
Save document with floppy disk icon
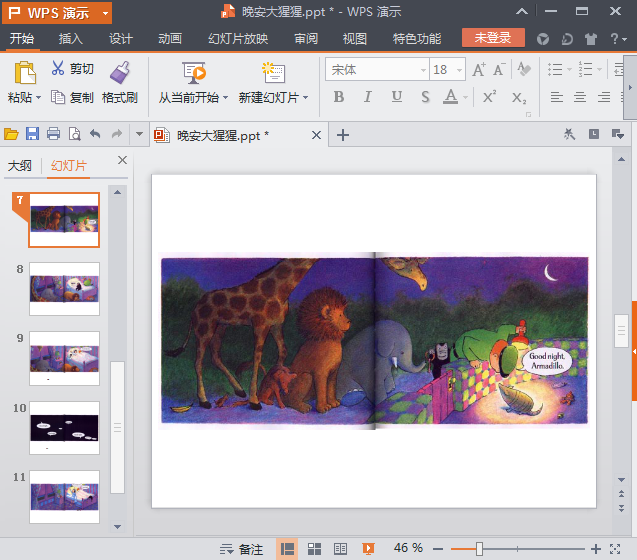(x=32, y=134)
